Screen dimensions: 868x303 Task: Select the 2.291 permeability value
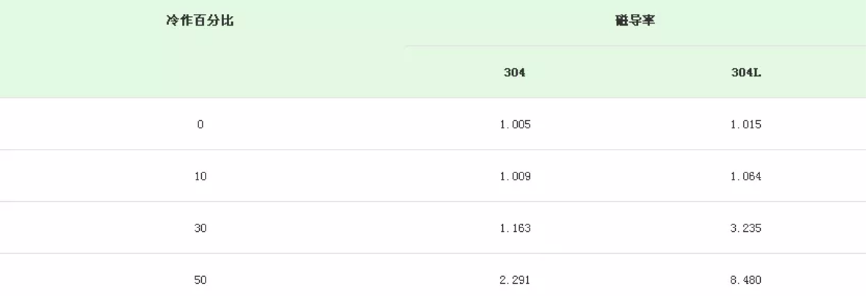pos(515,280)
